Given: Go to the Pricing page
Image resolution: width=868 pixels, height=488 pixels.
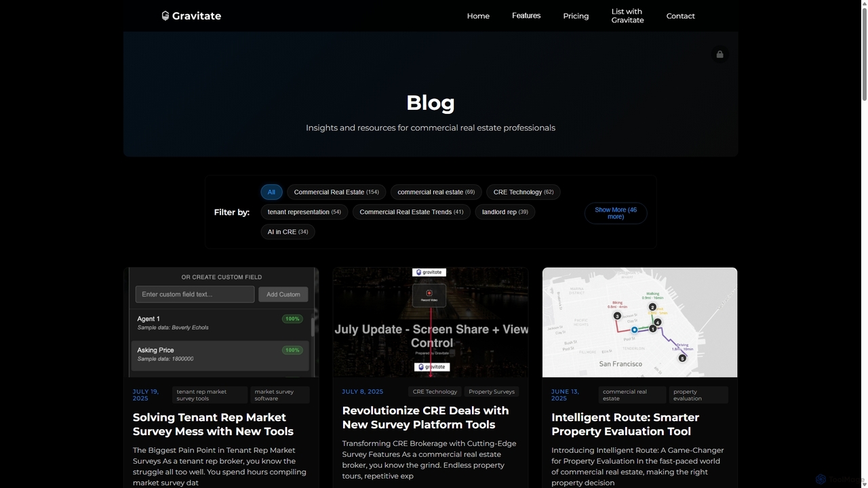Looking at the screenshot, I should click(x=576, y=16).
